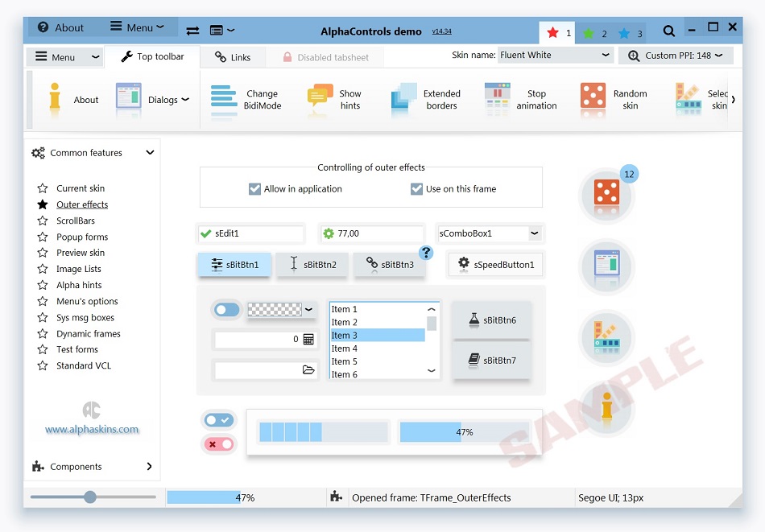Open the Dialogs toolbar icon
The width and height of the screenshot is (765, 532).
pos(128,100)
